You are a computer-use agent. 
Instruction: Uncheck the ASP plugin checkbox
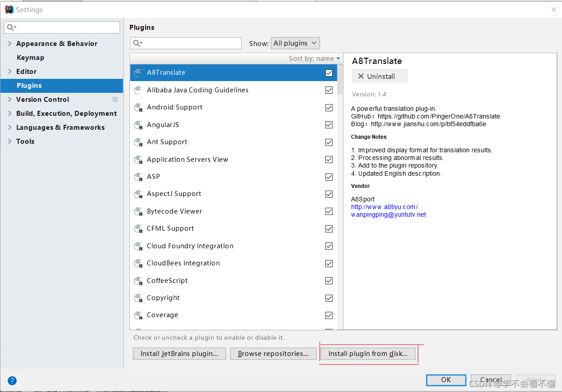(x=329, y=177)
